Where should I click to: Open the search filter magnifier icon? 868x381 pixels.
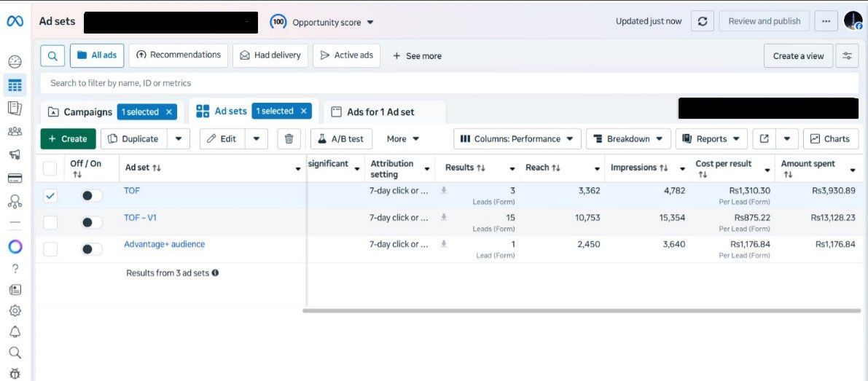(52, 55)
